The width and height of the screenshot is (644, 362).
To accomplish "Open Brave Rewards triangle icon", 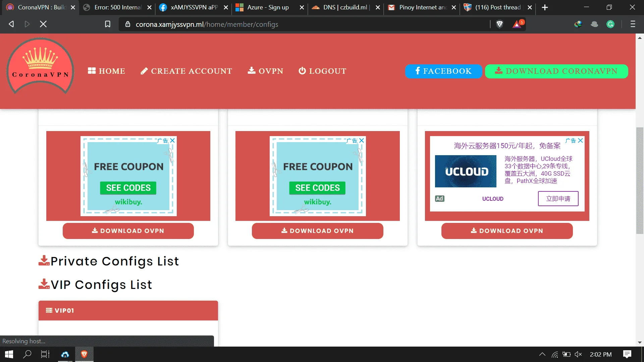I will click(517, 24).
